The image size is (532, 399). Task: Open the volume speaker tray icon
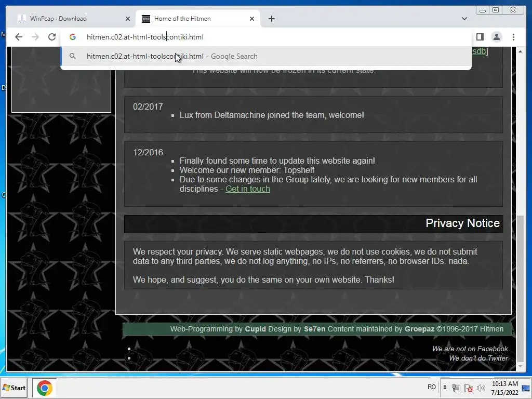[x=481, y=388]
